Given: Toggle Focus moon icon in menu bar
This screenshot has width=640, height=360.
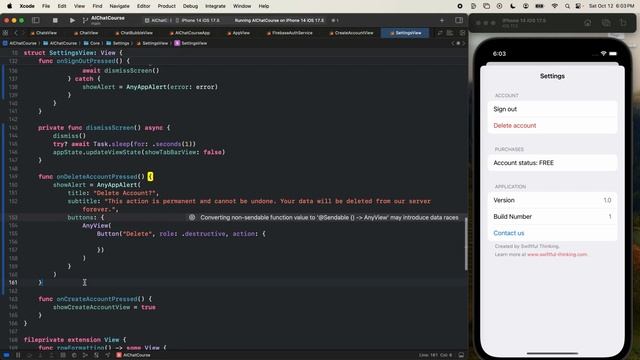Looking at the screenshot, I should (x=513, y=6).
